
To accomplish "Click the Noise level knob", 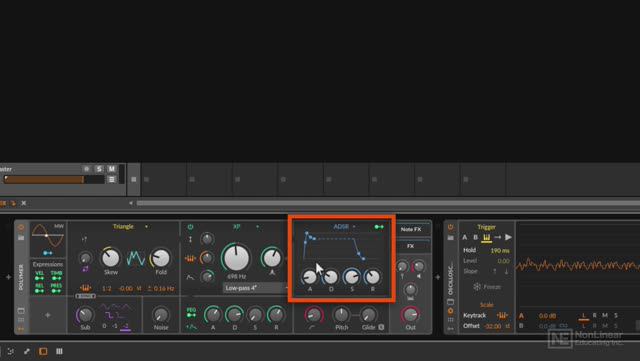I will coord(160,315).
